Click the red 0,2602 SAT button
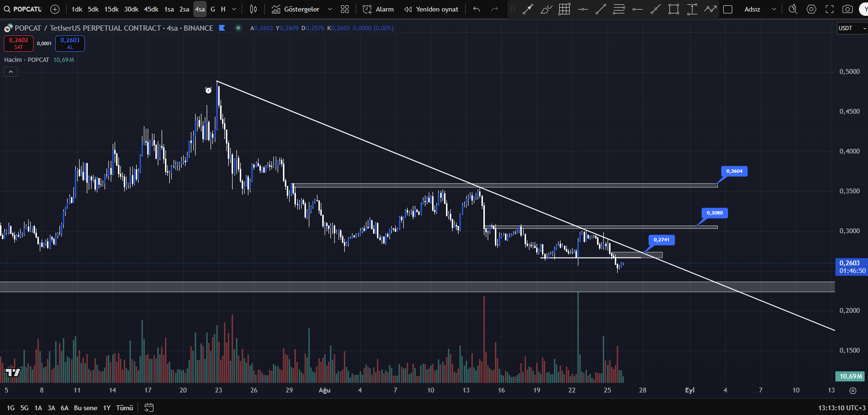 [x=18, y=43]
